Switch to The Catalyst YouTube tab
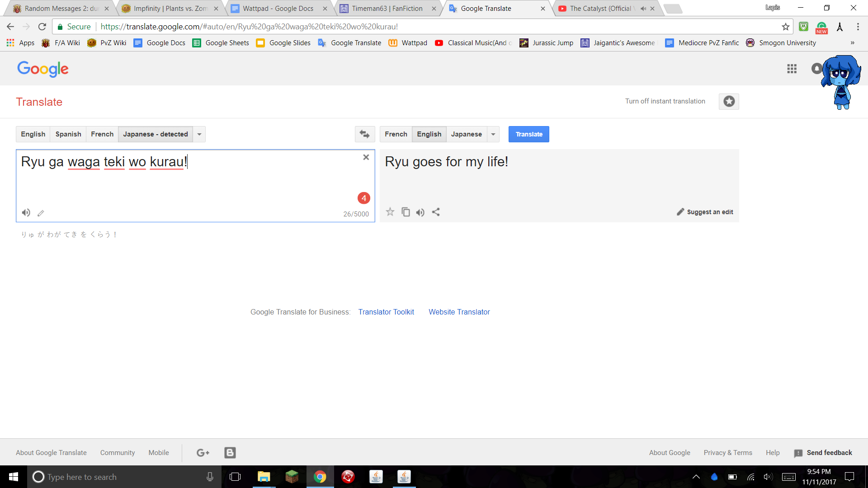Screen dimensions: 868x488 [599, 9]
